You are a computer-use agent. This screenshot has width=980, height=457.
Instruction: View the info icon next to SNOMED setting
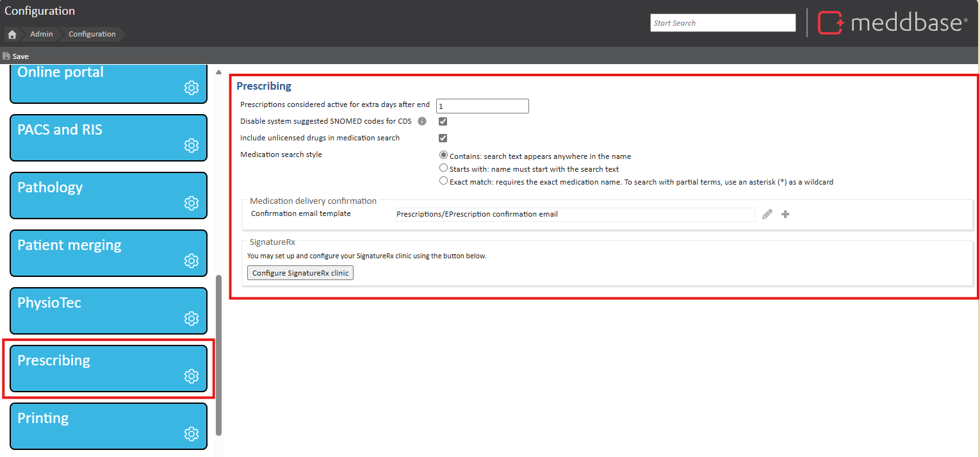coord(421,120)
